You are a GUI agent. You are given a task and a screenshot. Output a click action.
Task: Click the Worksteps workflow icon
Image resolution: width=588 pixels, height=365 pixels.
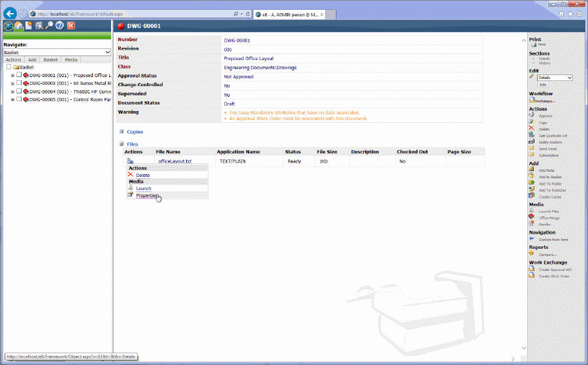(532, 100)
